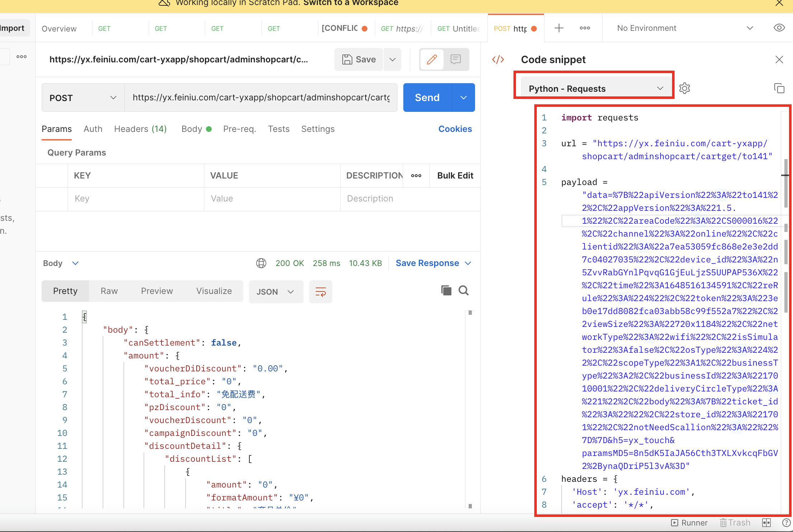Click the 200 OK status text
793x532 pixels.
coord(290,263)
